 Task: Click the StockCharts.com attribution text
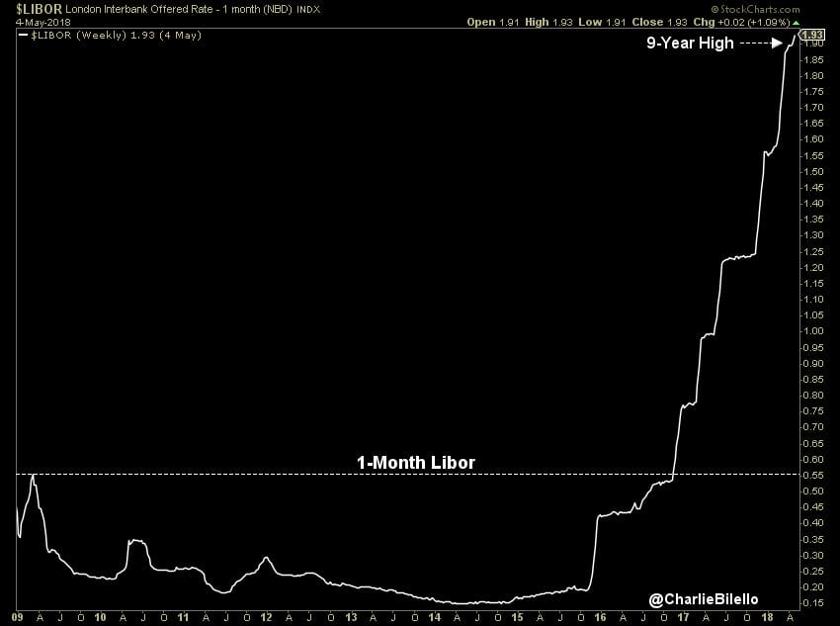point(755,9)
